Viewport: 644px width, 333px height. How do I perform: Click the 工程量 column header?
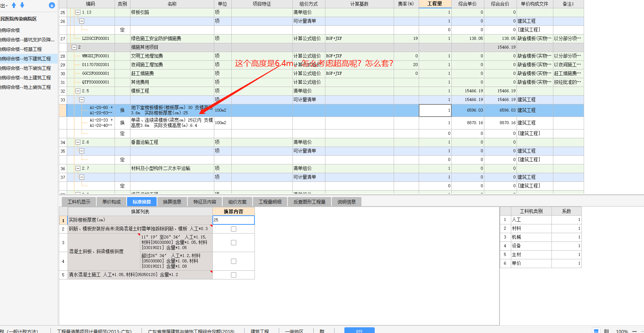[x=435, y=4]
